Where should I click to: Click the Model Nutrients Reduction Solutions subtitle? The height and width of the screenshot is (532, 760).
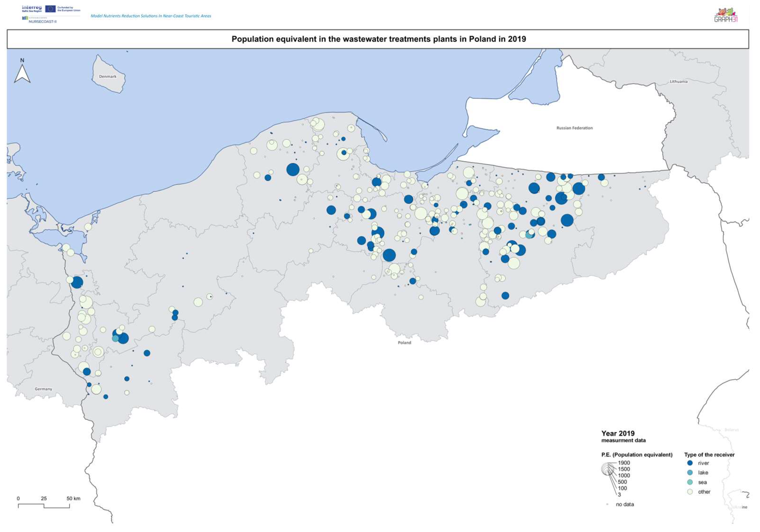[x=151, y=16]
